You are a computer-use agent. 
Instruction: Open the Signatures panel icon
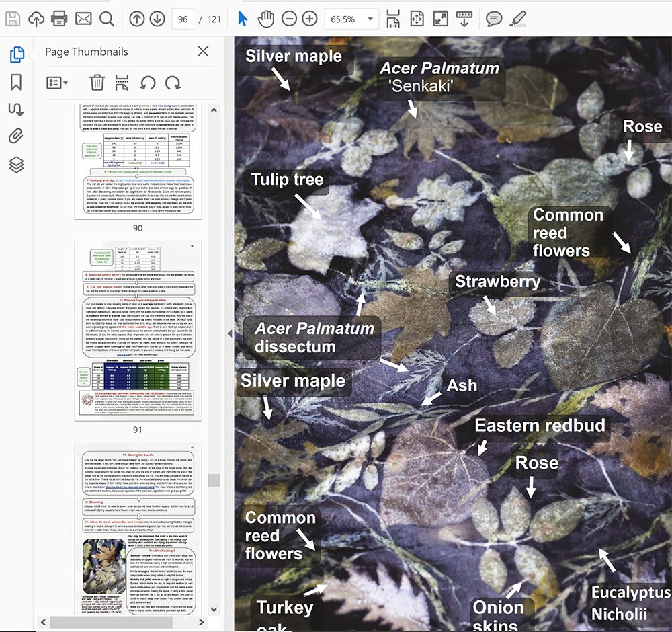point(16,110)
